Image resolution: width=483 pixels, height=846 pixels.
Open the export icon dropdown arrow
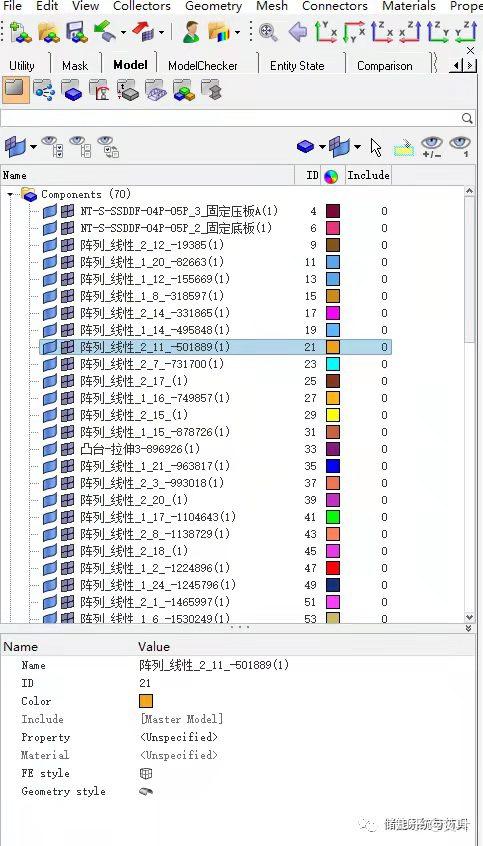click(161, 32)
